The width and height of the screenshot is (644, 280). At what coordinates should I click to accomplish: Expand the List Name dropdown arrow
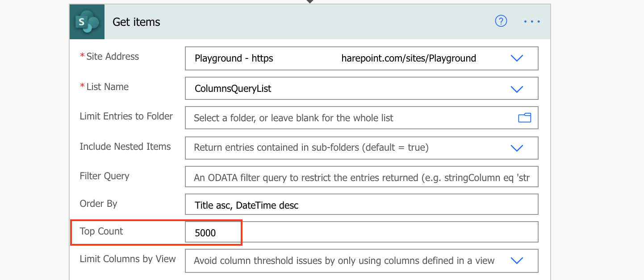(x=517, y=89)
